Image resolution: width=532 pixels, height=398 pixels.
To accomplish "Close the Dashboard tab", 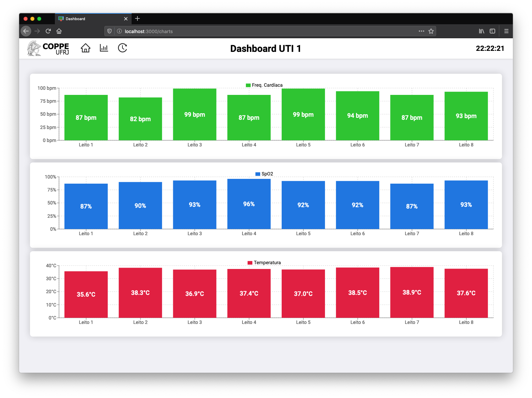I will (126, 19).
